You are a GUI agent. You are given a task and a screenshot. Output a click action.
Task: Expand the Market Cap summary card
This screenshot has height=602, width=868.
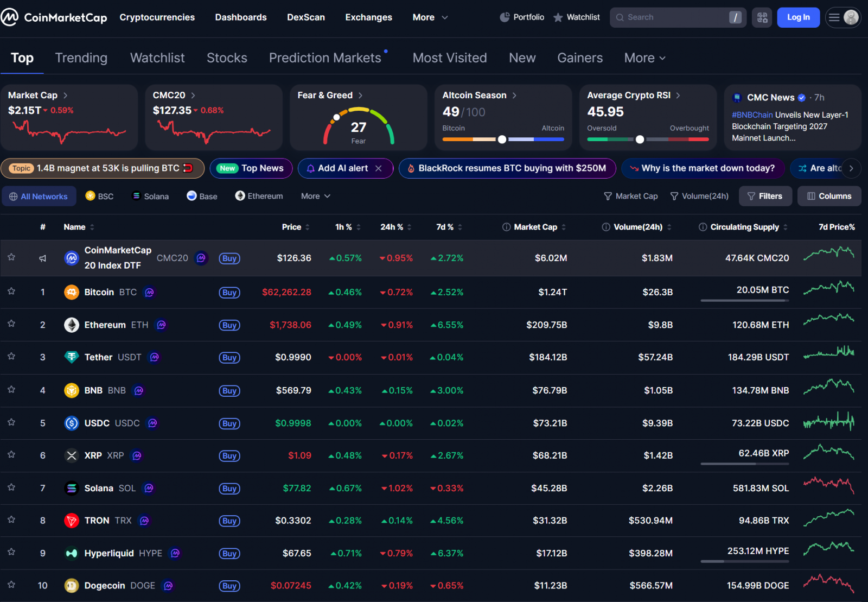pos(69,117)
